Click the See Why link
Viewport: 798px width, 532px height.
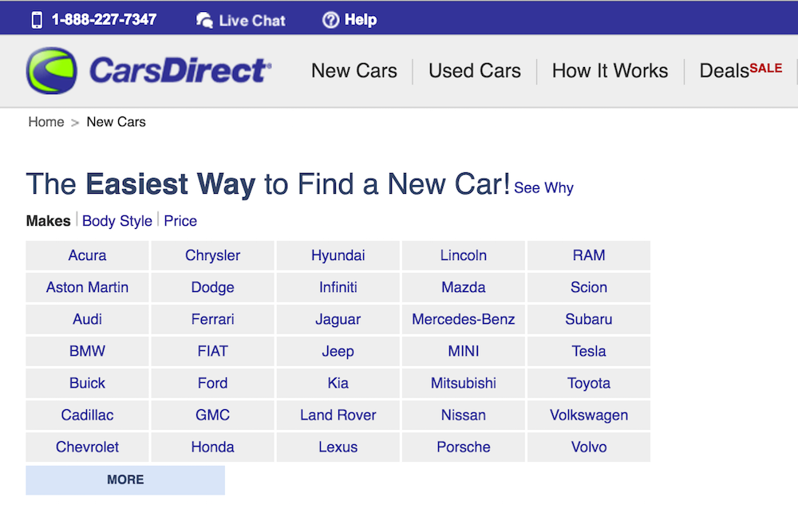click(x=543, y=187)
